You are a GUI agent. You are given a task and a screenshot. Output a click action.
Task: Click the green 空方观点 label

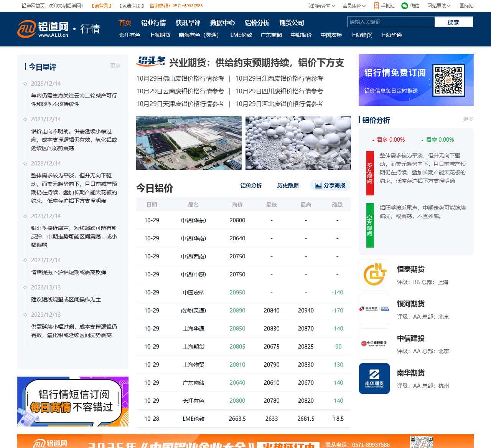click(x=370, y=225)
